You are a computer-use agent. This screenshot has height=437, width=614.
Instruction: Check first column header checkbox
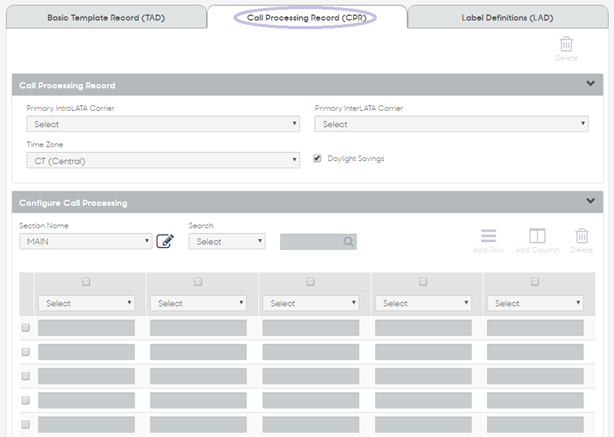(x=86, y=282)
